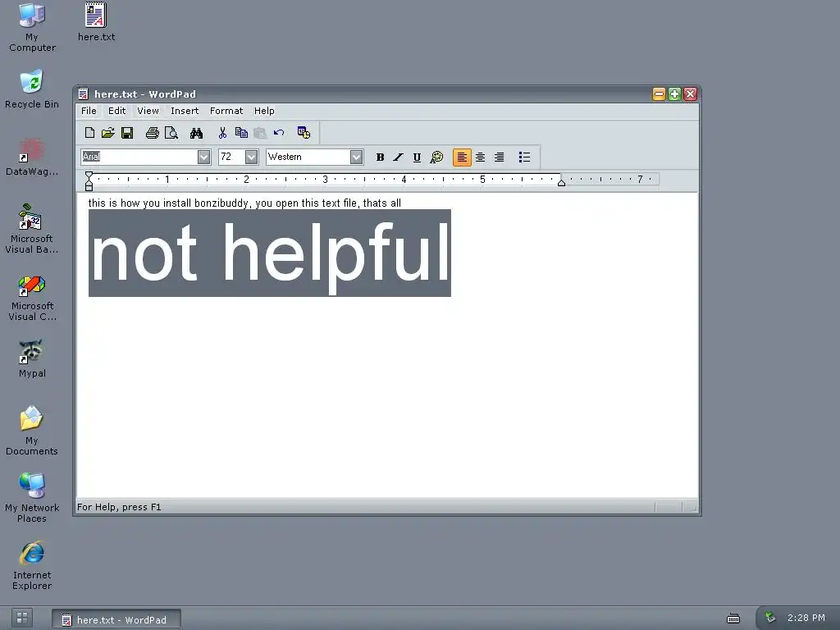
Task: Click the Paste clipboard icon
Action: [260, 133]
